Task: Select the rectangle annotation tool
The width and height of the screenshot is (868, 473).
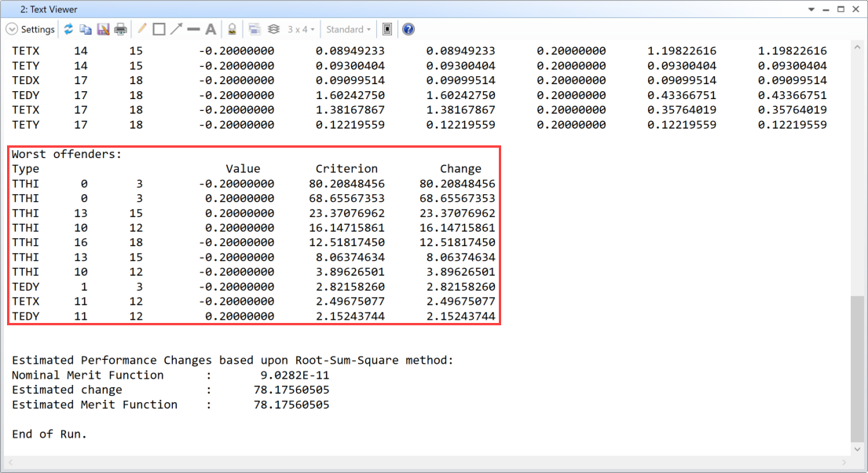Action: coord(159,29)
